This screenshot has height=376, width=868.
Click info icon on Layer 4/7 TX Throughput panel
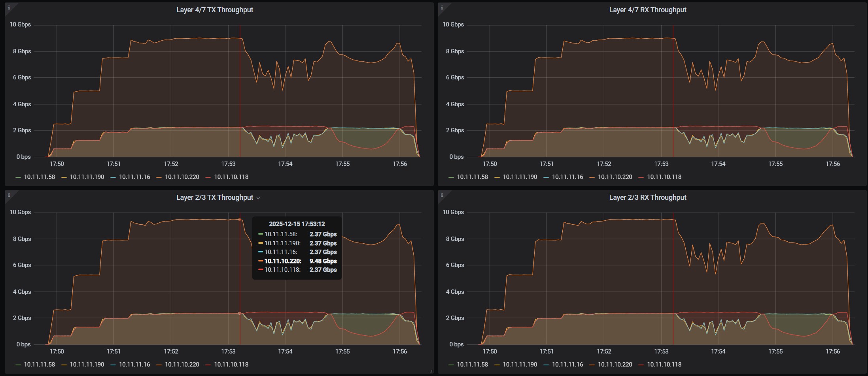tap(9, 8)
